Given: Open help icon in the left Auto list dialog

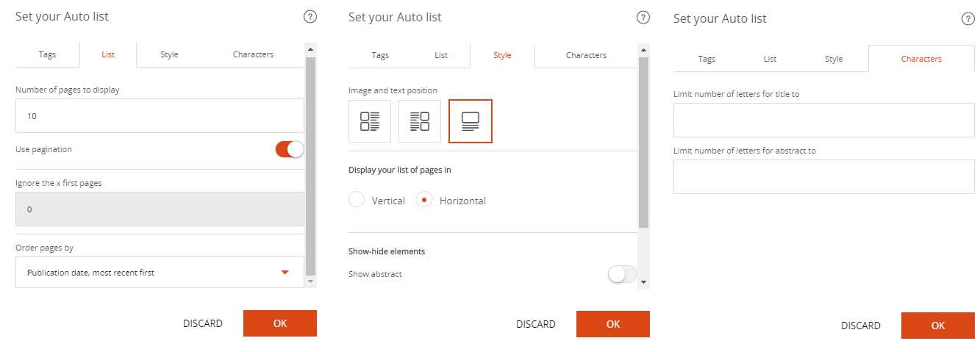Looking at the screenshot, I should tap(310, 17).
